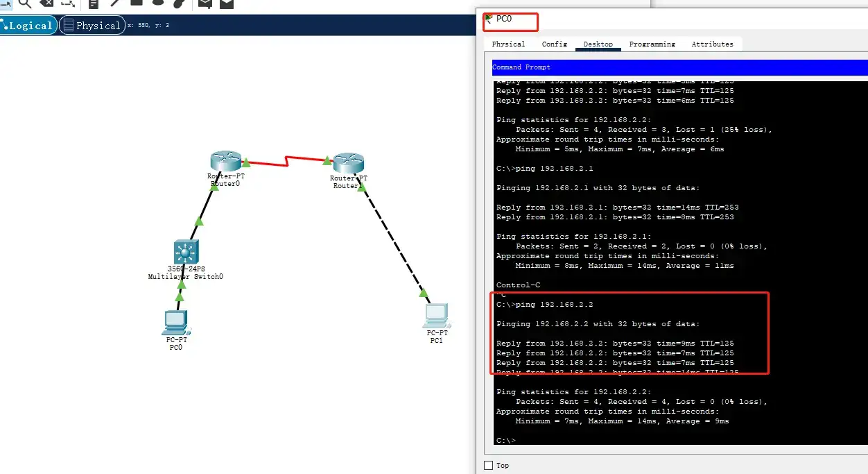Click the Command Prompt title bar
868x474 pixels.
pyautogui.click(x=679, y=67)
